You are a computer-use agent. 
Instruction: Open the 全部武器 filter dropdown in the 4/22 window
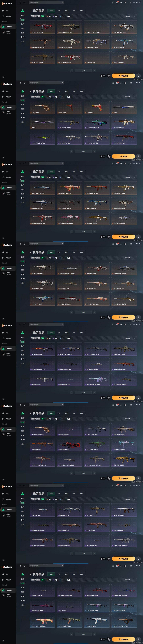pyautogui.click(x=130, y=97)
